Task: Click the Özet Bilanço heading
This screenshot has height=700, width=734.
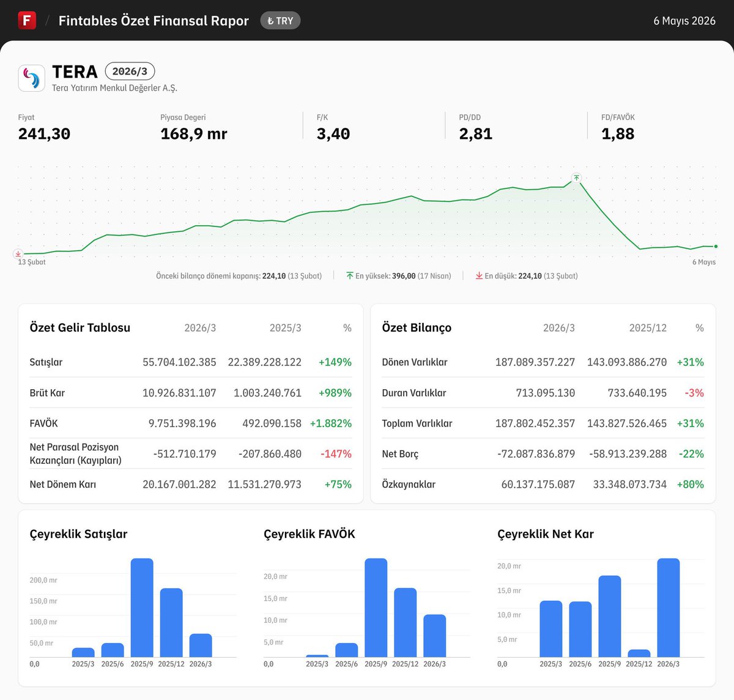Action: pos(417,328)
